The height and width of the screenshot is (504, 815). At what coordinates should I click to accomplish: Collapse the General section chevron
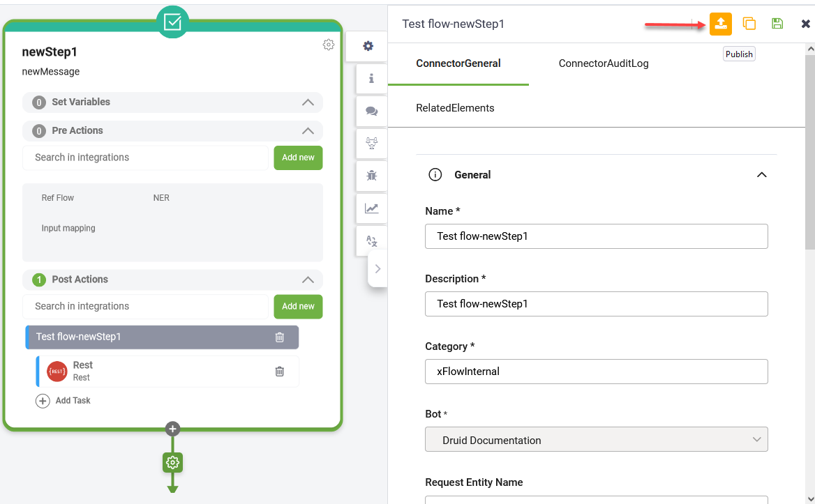761,175
